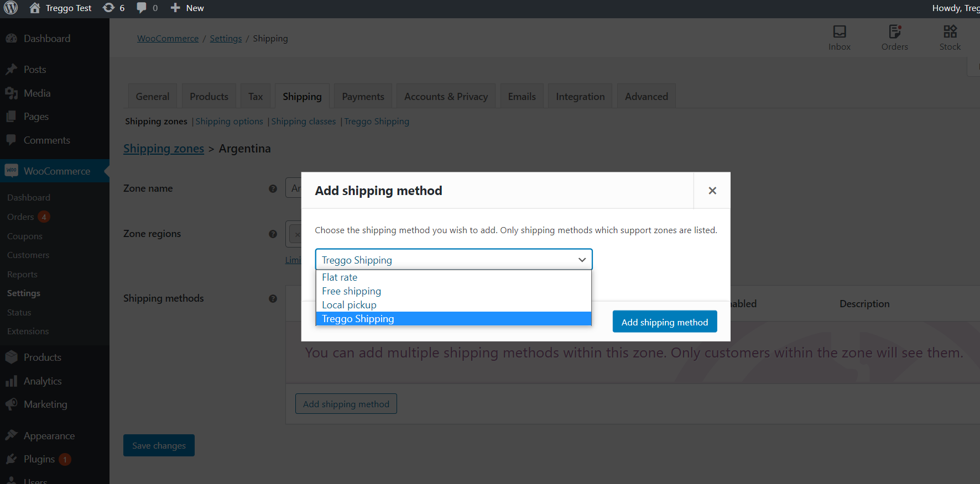Choose Free shipping from the list
The height and width of the screenshot is (484, 980).
click(x=453, y=291)
